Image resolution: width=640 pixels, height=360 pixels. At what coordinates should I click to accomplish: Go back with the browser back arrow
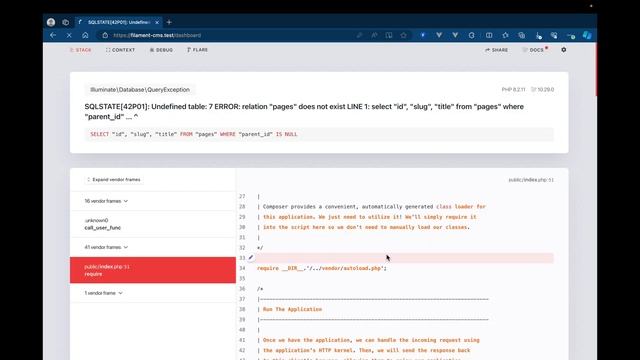point(53,36)
